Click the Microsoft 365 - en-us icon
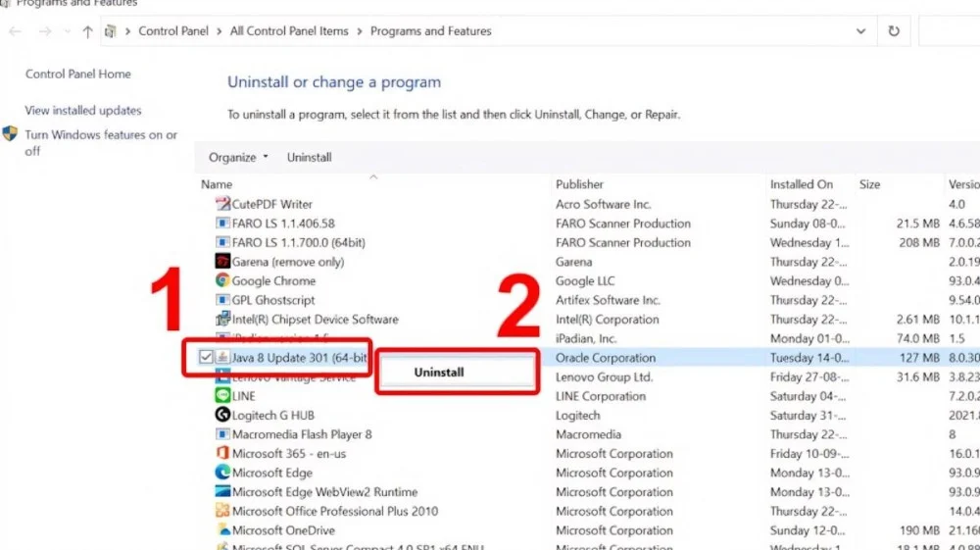Image resolution: width=980 pixels, height=550 pixels. (x=222, y=453)
